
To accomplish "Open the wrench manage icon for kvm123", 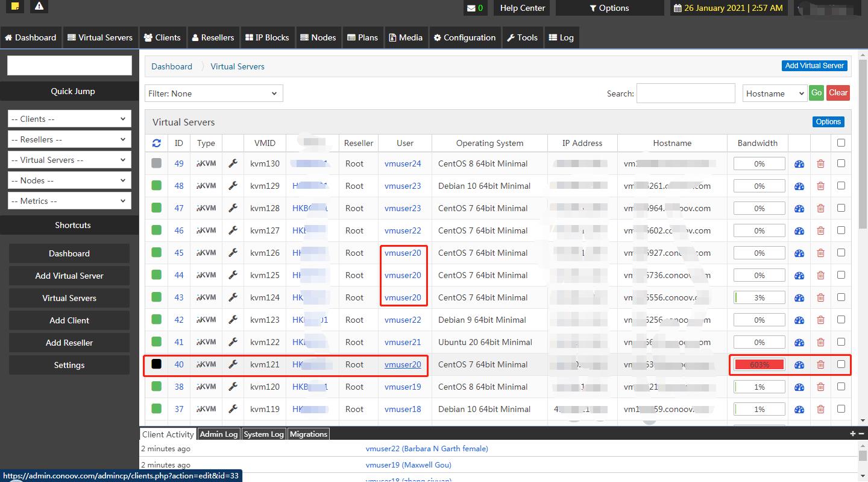I will click(x=233, y=320).
